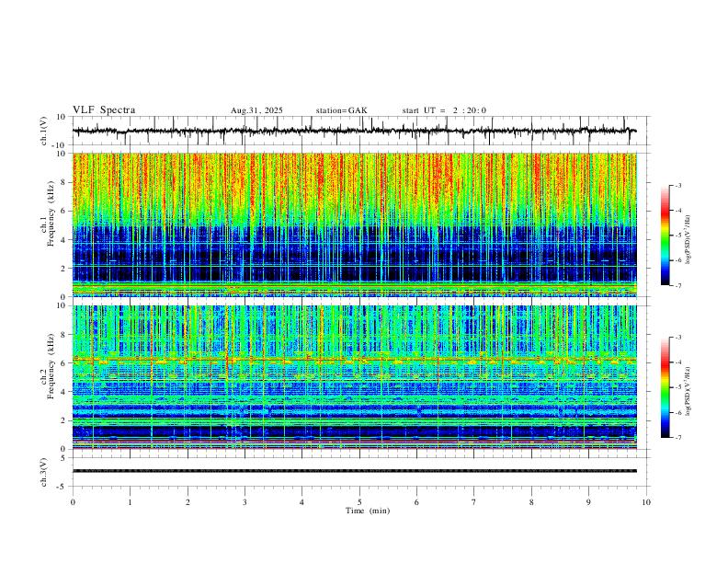Click the ch.2 spectrogram panel
Viewport: 728px width, 563px height.
[354, 377]
